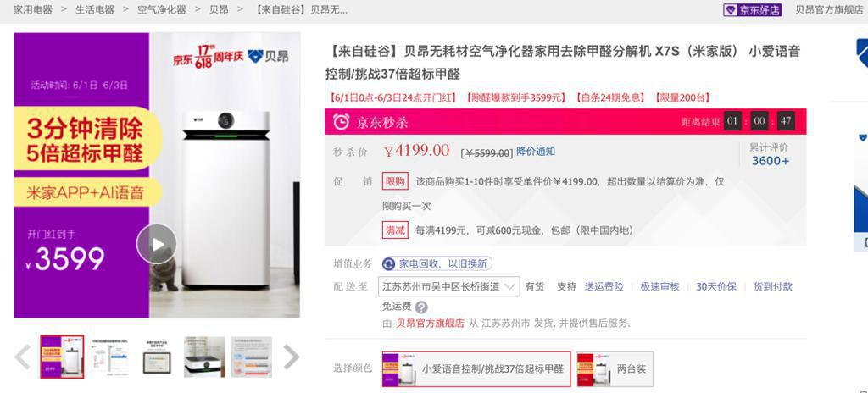Show next product thumbnails with right arrow
Image resolution: width=868 pixels, height=393 pixels.
point(292,357)
